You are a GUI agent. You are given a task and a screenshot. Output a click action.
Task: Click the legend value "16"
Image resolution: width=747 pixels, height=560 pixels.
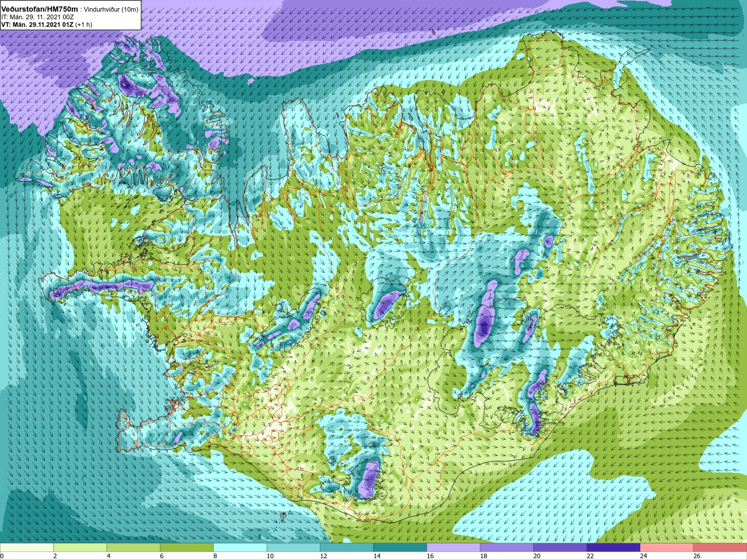tap(430, 556)
